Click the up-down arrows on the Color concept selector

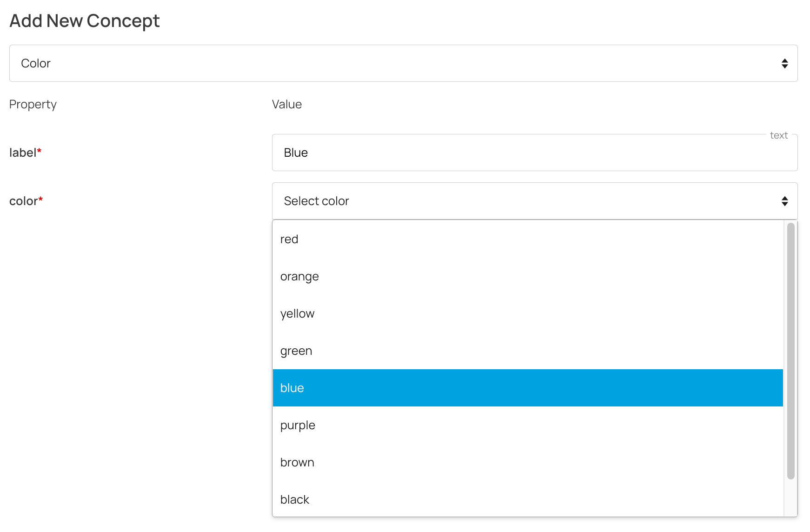point(784,63)
